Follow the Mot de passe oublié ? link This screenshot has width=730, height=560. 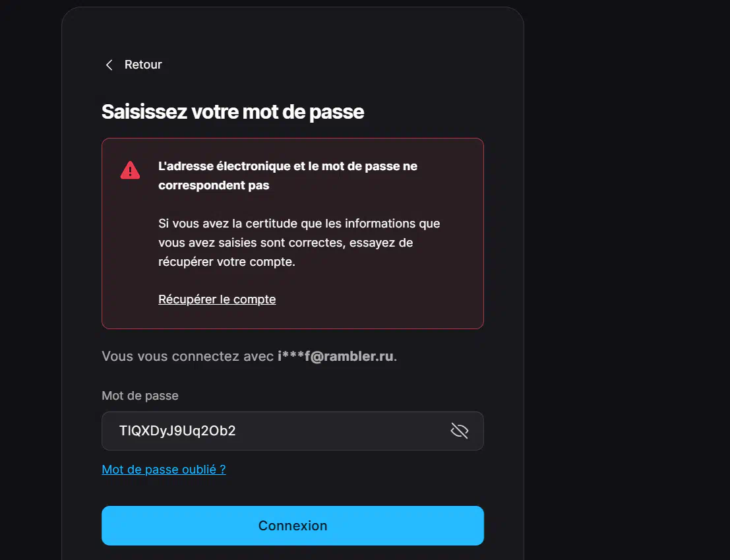(x=164, y=469)
